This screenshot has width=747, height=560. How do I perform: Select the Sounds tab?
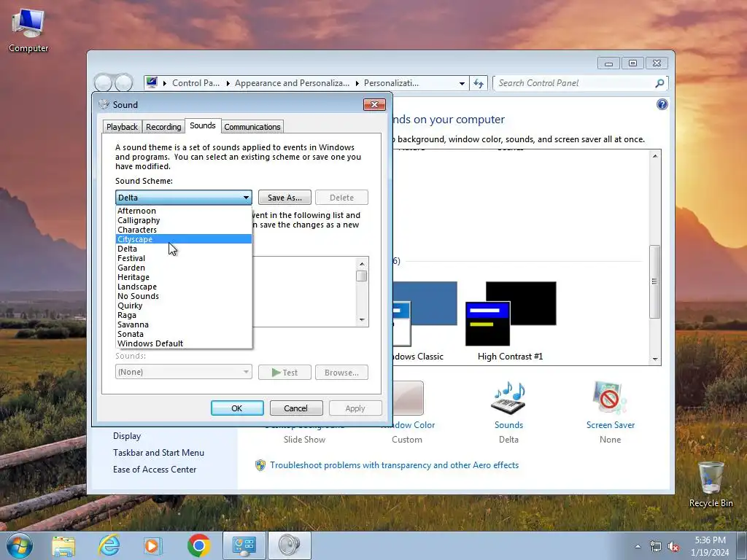203,125
